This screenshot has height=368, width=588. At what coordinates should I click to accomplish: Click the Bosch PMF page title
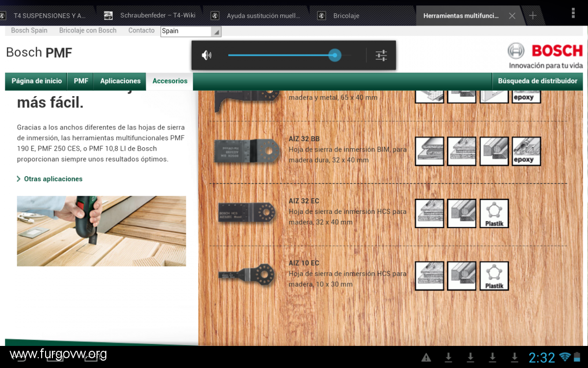(39, 53)
